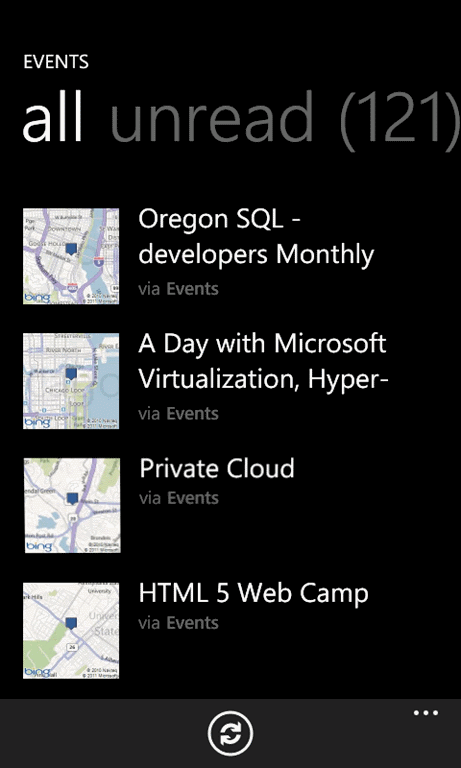461x768 pixels.
Task: Switch to the unread (121) tab
Action: pos(286,117)
